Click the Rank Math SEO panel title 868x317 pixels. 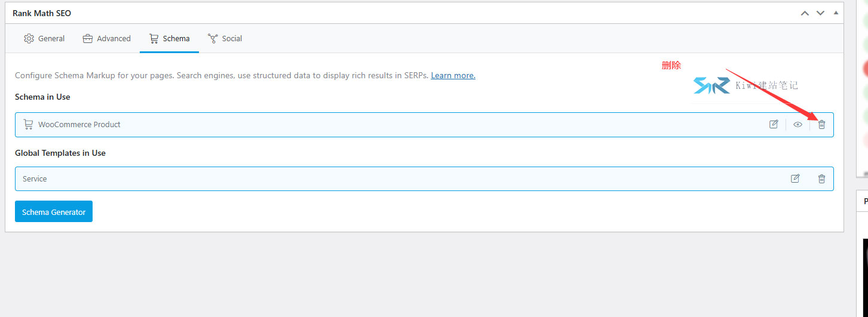(x=42, y=13)
